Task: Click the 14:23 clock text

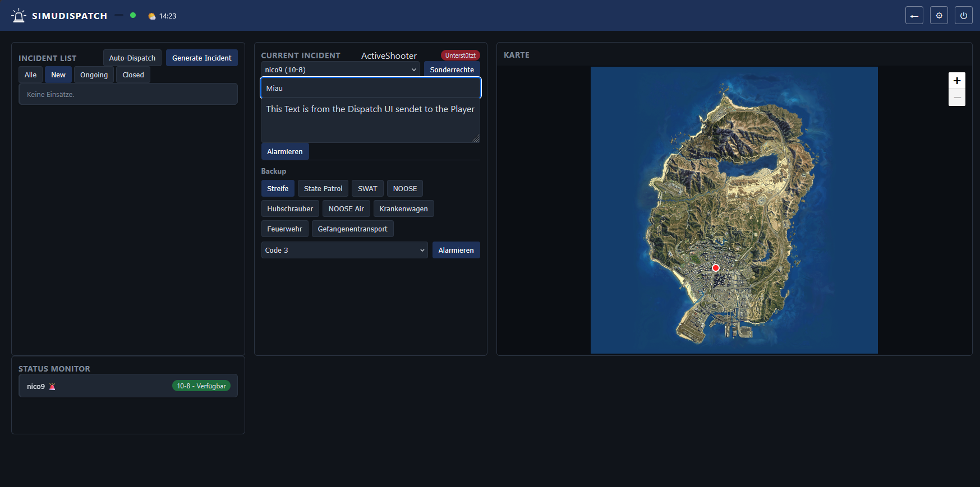Action: [x=168, y=16]
